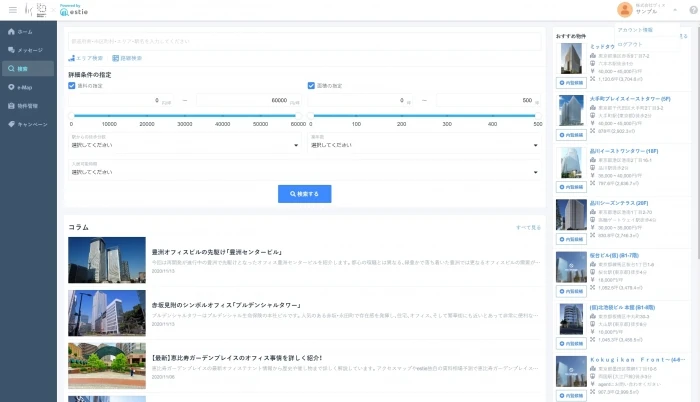Click the user avatar icon in header
700x402 pixels.
tap(625, 10)
